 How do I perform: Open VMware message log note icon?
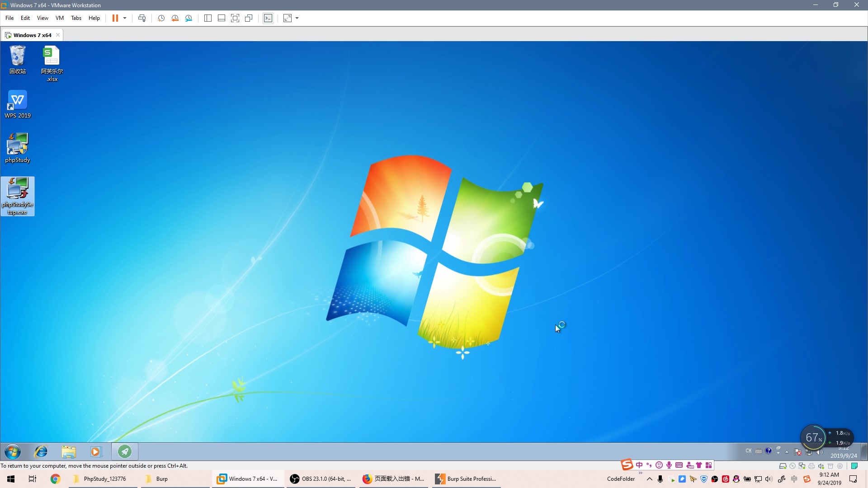[854, 466]
